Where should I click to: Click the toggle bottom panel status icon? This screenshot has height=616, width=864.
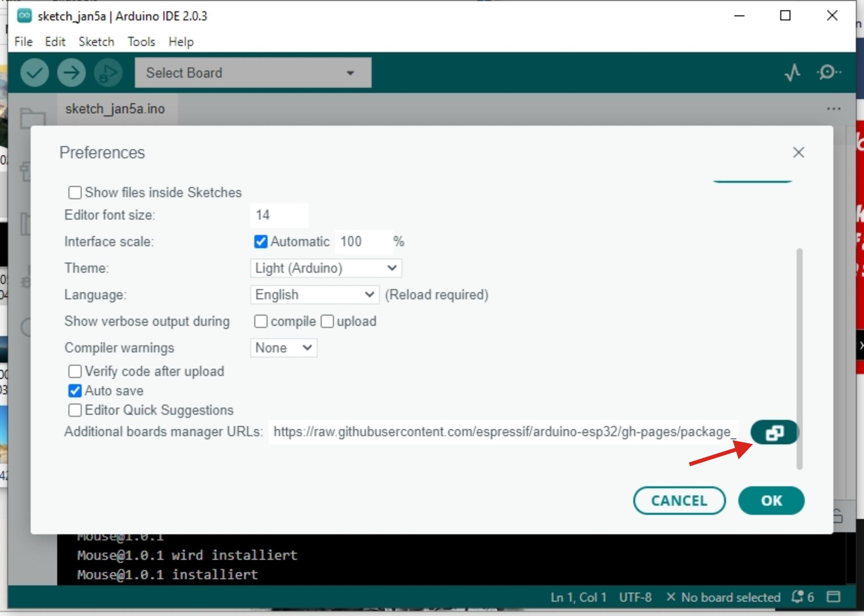[833, 597]
